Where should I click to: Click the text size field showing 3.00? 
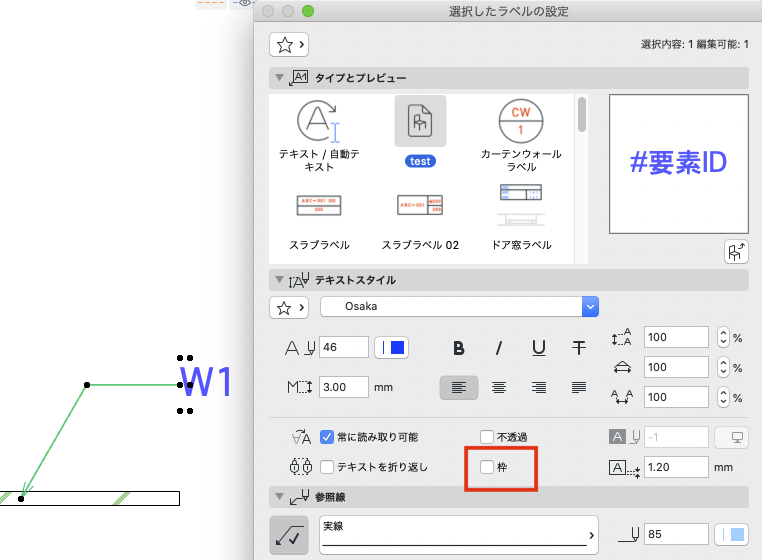pos(344,387)
